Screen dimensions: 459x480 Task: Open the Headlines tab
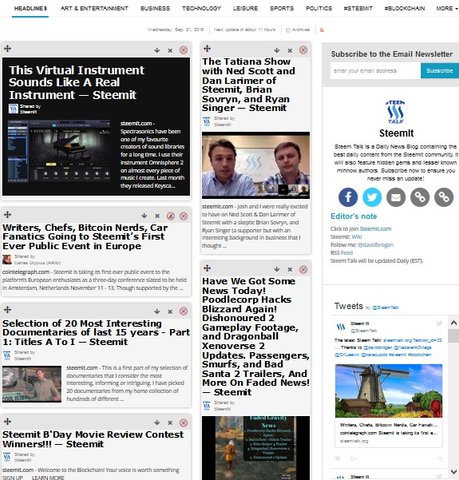(x=30, y=8)
